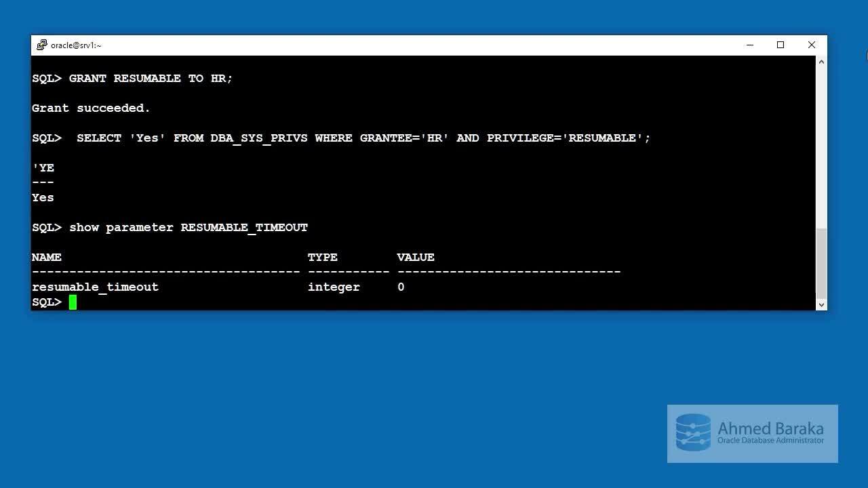Click the PuTTY icon in the title bar

point(42,45)
